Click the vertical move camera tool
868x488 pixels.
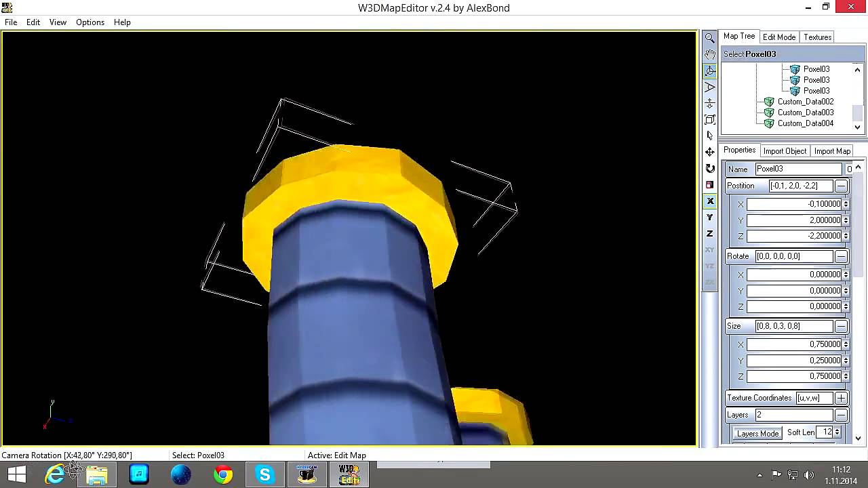(710, 103)
